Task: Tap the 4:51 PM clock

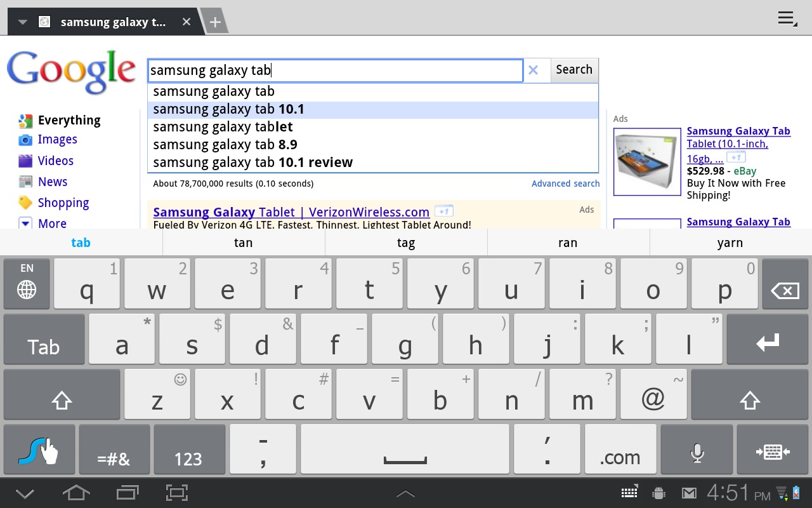Action: tap(738, 493)
